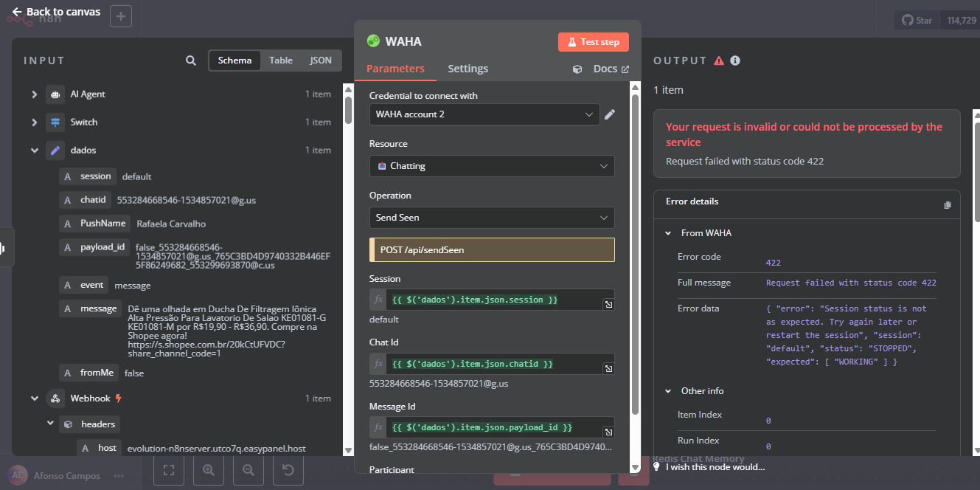The height and width of the screenshot is (490, 980).
Task: Open the GitHub Star button
Action: point(917,21)
